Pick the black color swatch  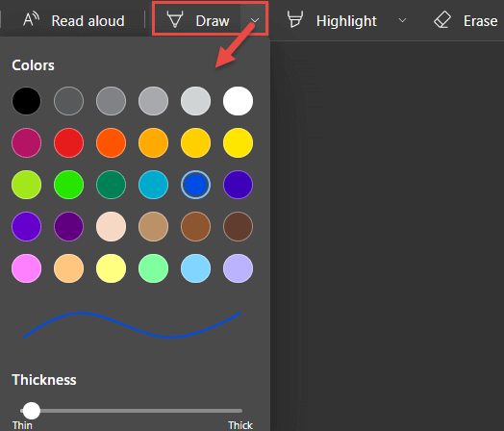[x=26, y=101]
